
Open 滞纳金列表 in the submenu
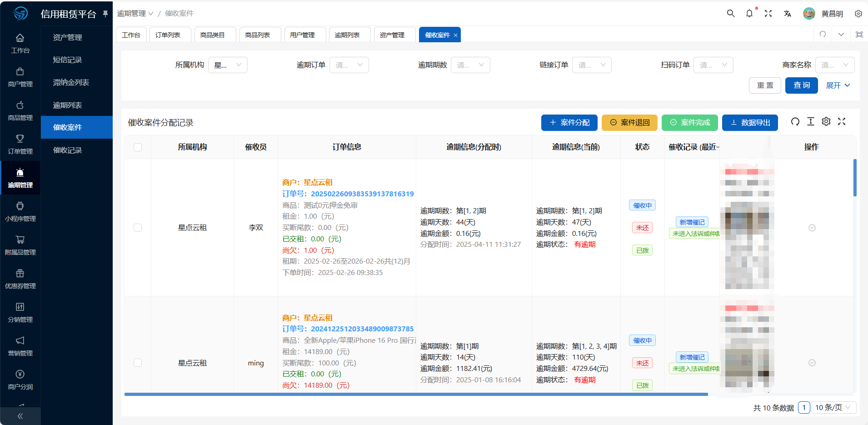(x=77, y=82)
